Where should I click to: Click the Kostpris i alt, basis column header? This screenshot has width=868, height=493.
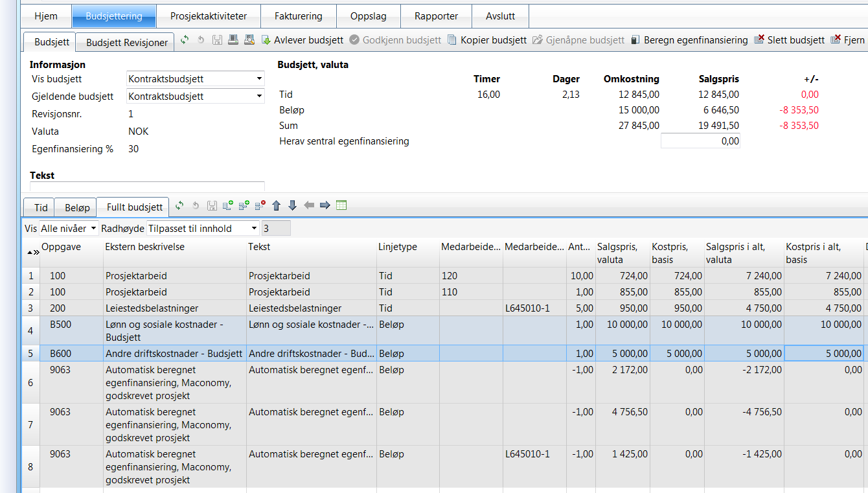[823, 253]
